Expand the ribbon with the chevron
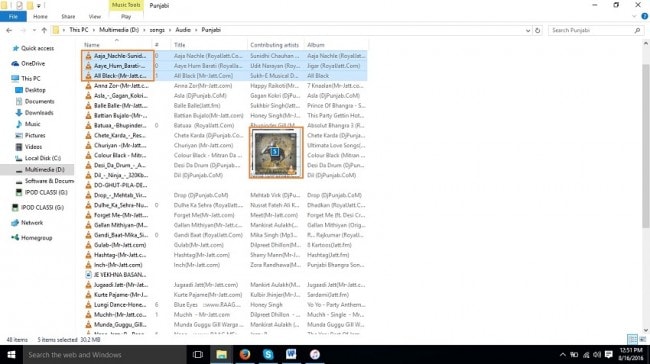Image resolution: width=650 pixels, height=364 pixels. pos(634,16)
